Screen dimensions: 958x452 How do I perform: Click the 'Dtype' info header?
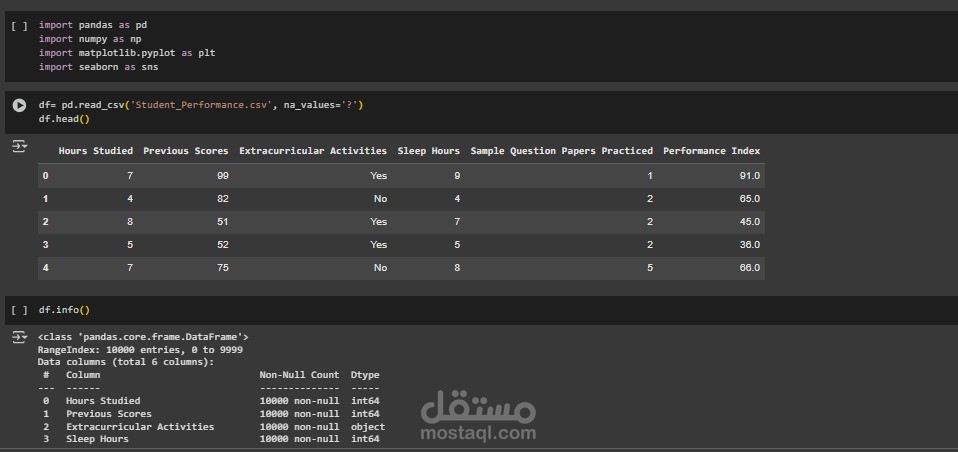click(365, 375)
